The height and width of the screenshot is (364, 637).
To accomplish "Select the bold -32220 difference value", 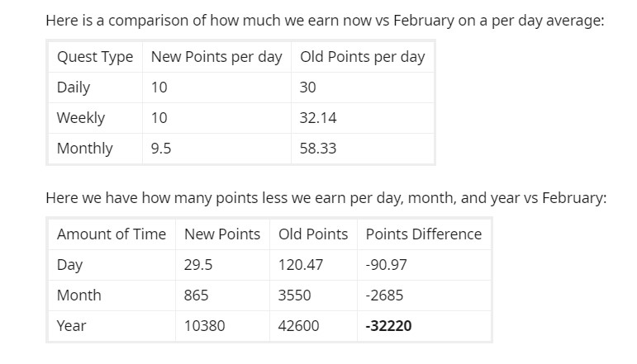I will click(x=388, y=326).
